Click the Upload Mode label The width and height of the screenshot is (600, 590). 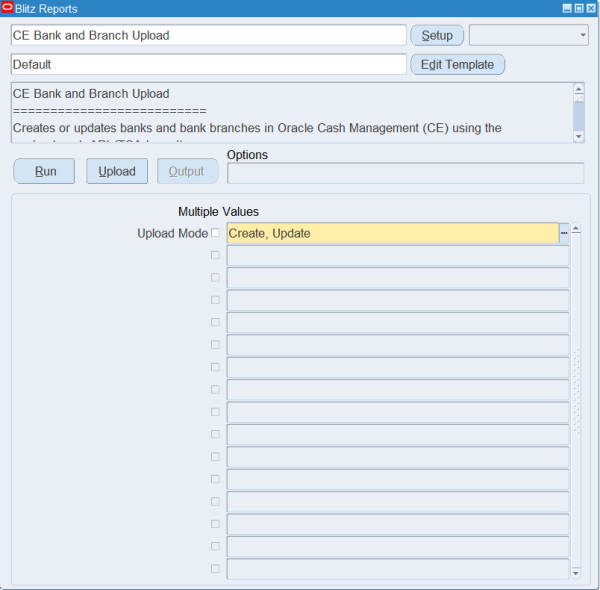(173, 233)
